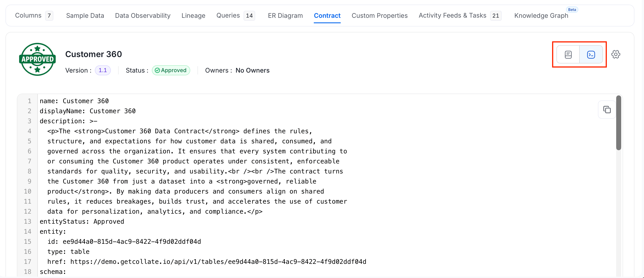644x278 pixels.
Task: Click the href tables URL line
Action: [207, 262]
